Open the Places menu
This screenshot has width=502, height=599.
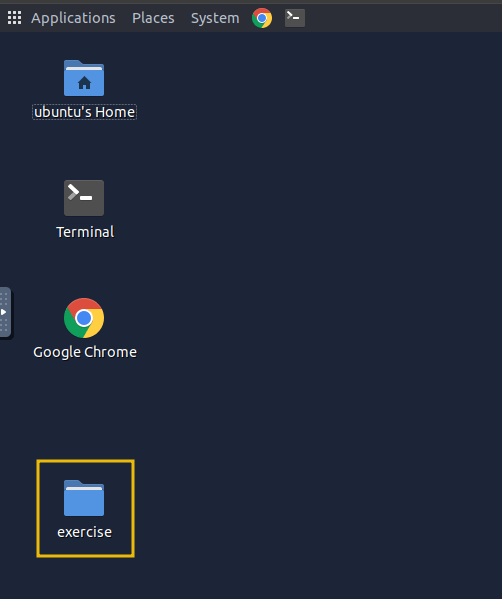click(153, 18)
